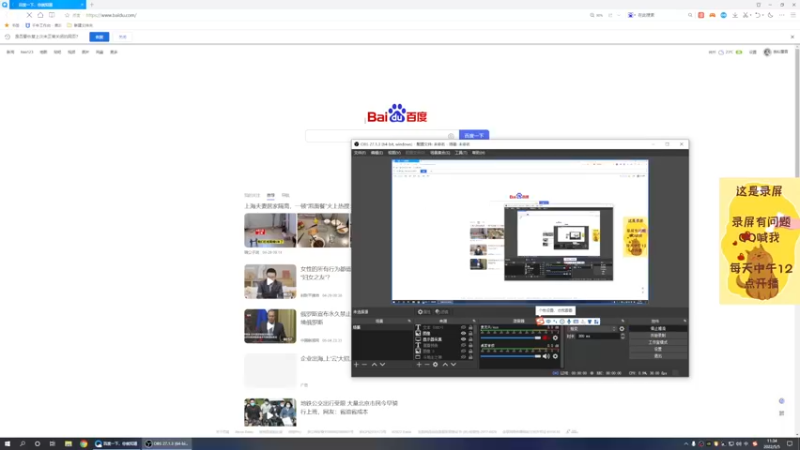The width and height of the screenshot is (800, 450).
Task: Toggle lock of the first text source
Action: (470, 328)
